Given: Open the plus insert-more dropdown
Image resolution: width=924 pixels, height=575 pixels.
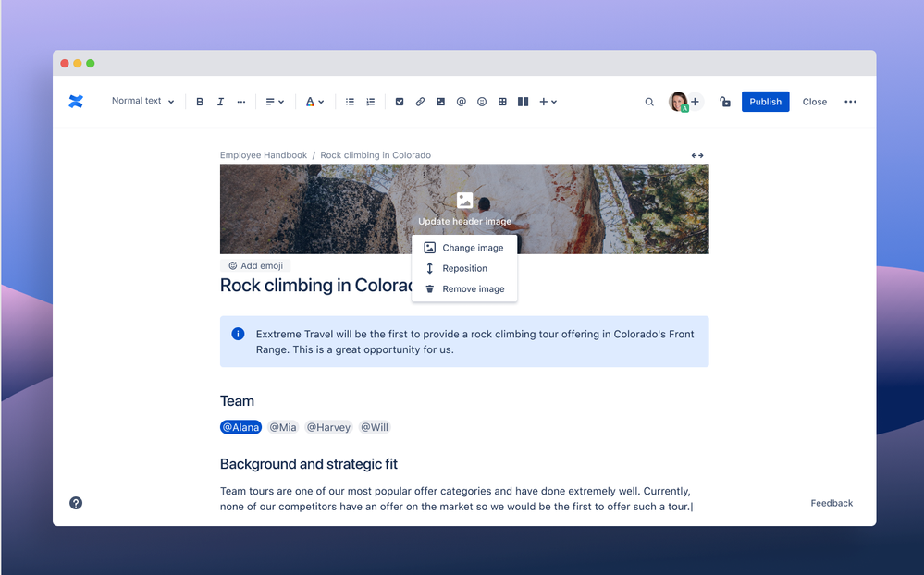Looking at the screenshot, I should (x=548, y=102).
